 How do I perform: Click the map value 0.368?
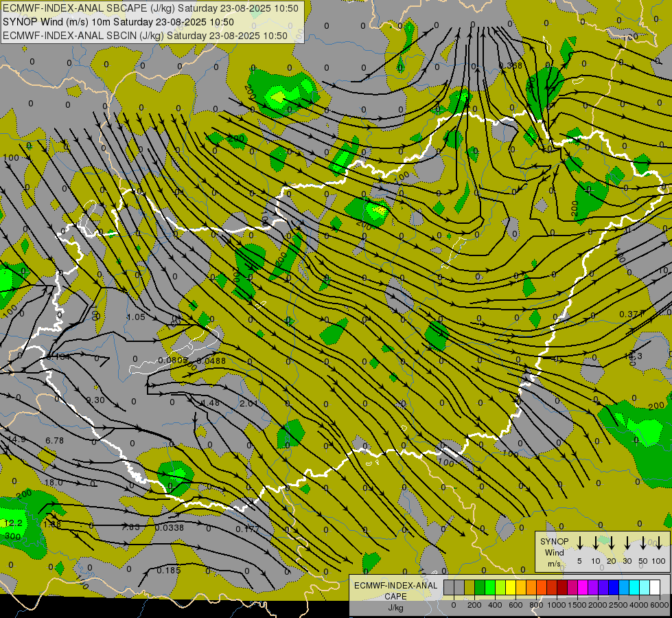pyautogui.click(x=511, y=66)
